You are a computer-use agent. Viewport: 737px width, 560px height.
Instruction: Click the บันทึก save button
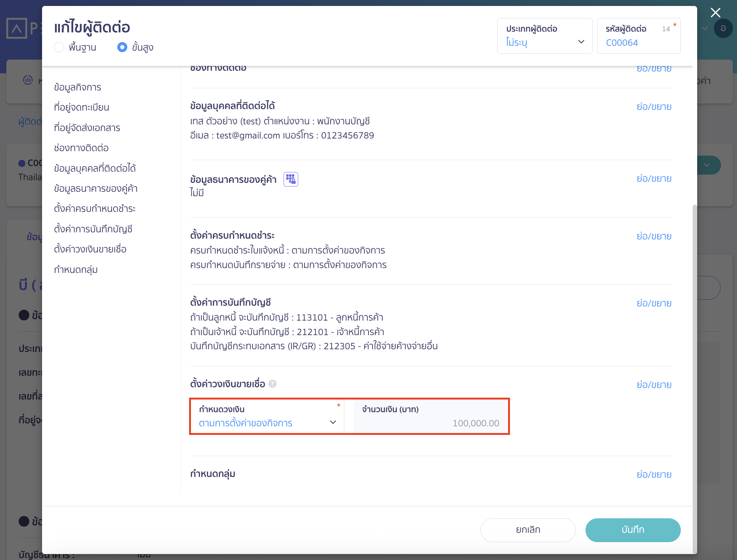pyautogui.click(x=633, y=530)
